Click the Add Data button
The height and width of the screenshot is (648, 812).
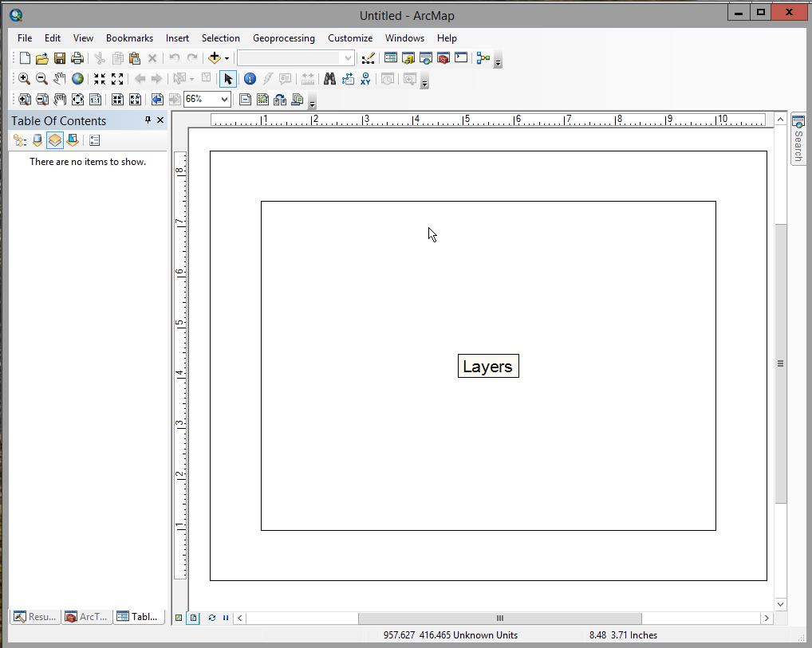point(215,58)
